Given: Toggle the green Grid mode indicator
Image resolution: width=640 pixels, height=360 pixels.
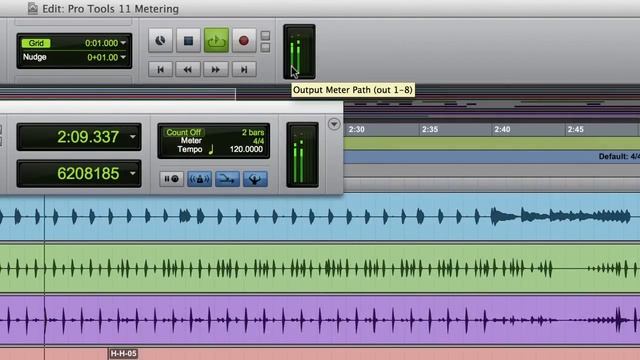Looking at the screenshot, I should pos(36,43).
